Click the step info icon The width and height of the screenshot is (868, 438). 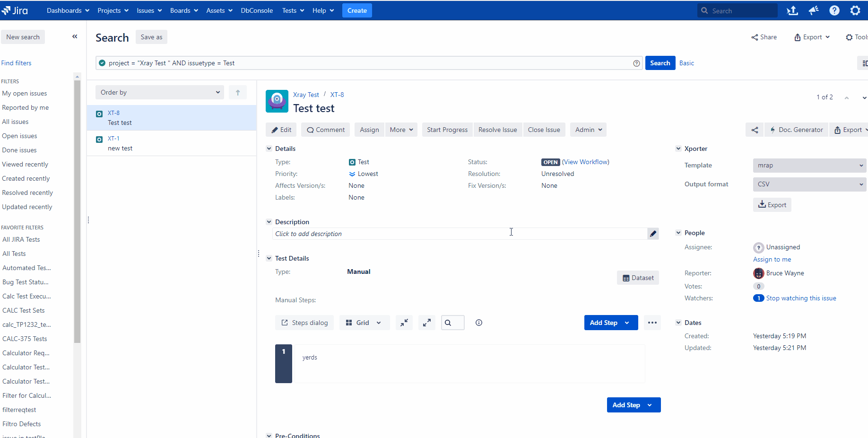tap(478, 322)
